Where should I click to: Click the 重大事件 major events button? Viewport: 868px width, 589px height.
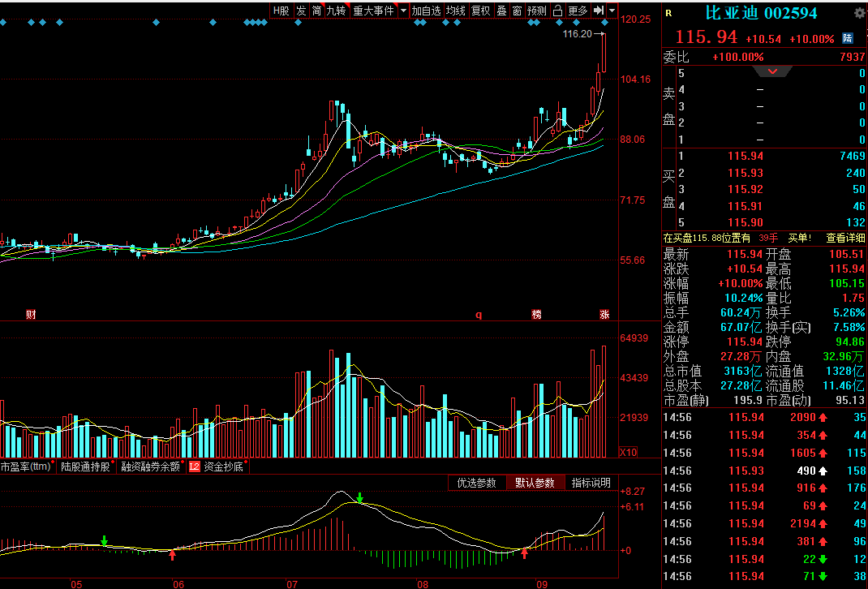(374, 11)
